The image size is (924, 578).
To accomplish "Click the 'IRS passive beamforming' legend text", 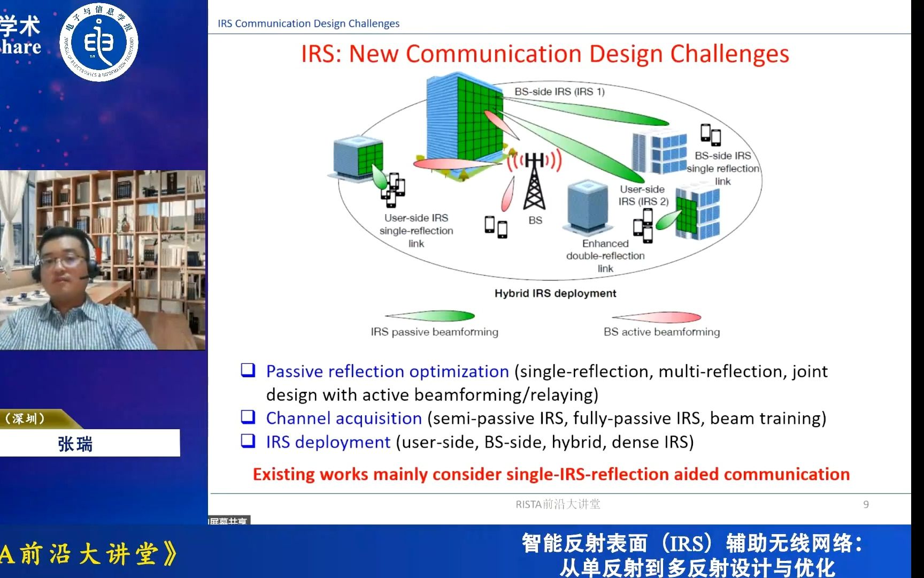I will 434,332.
